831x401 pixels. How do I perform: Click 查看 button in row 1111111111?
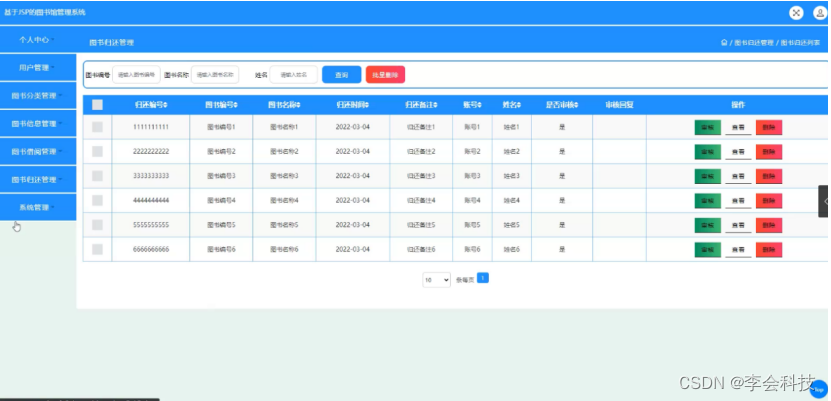(x=738, y=127)
